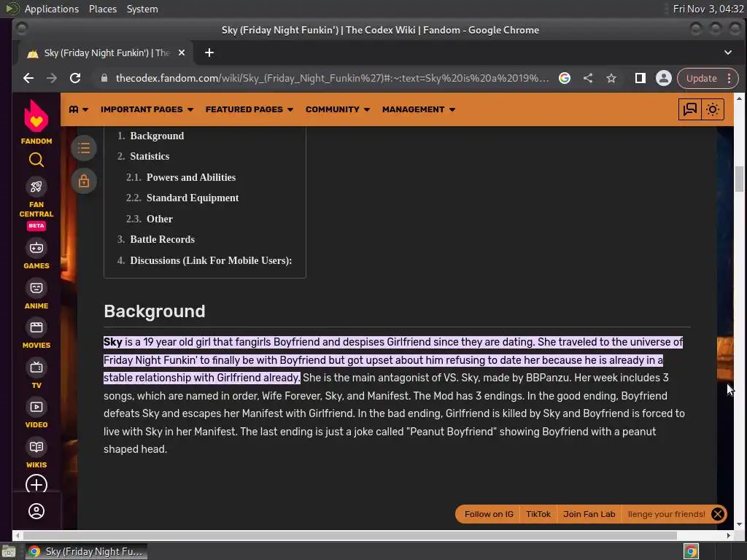Click the Chrome Update button
The height and width of the screenshot is (560, 747).
click(701, 78)
